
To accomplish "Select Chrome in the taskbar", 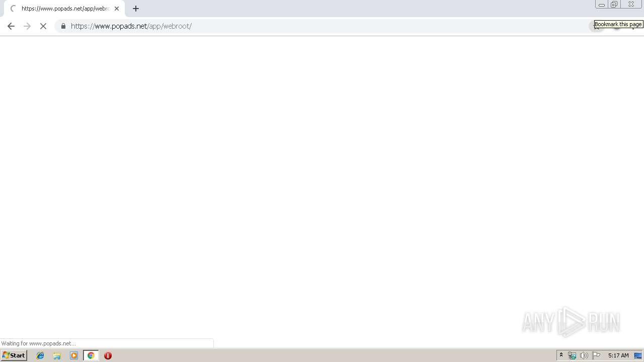I will 91,355.
